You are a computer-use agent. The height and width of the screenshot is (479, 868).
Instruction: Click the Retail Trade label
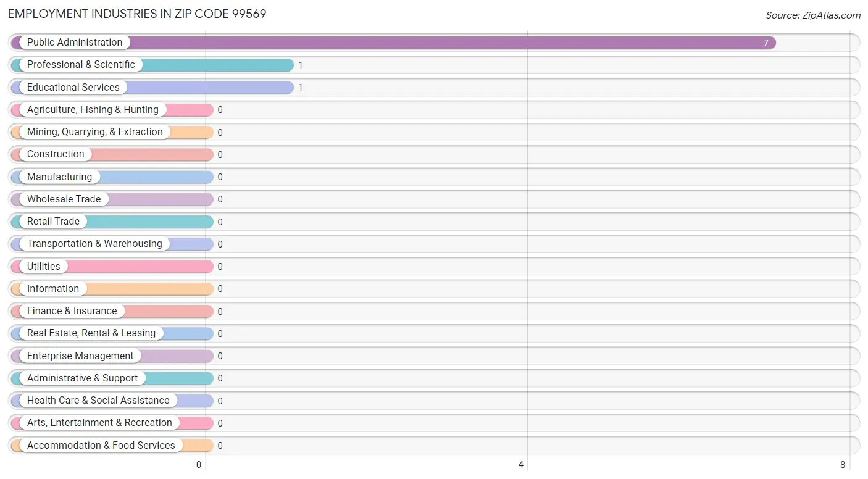click(53, 222)
